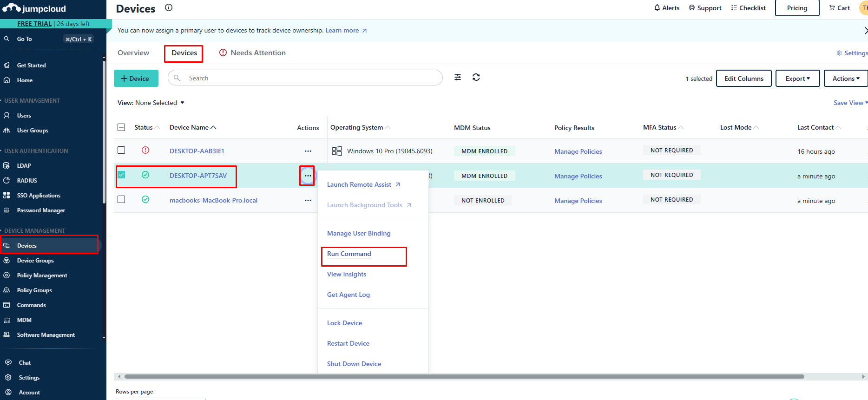The height and width of the screenshot is (400, 868).
Task: Toggle the select-all header checkbox
Action: point(121,127)
